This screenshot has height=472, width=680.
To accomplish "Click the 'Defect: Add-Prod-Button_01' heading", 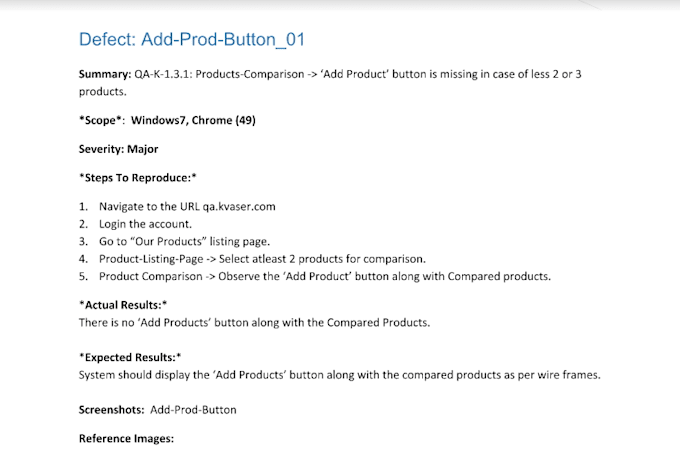I will tap(191, 40).
